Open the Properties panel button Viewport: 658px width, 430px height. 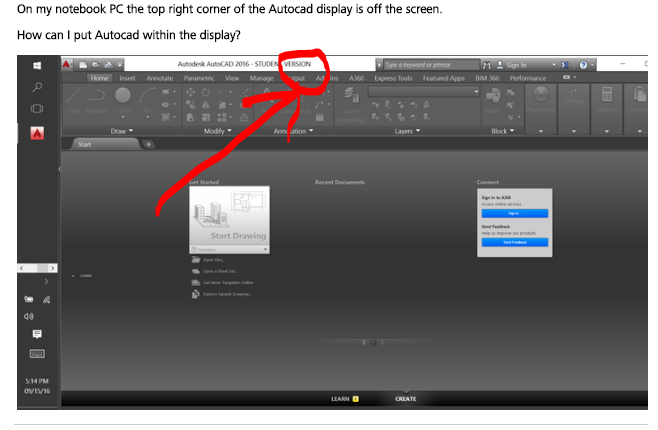[x=541, y=100]
